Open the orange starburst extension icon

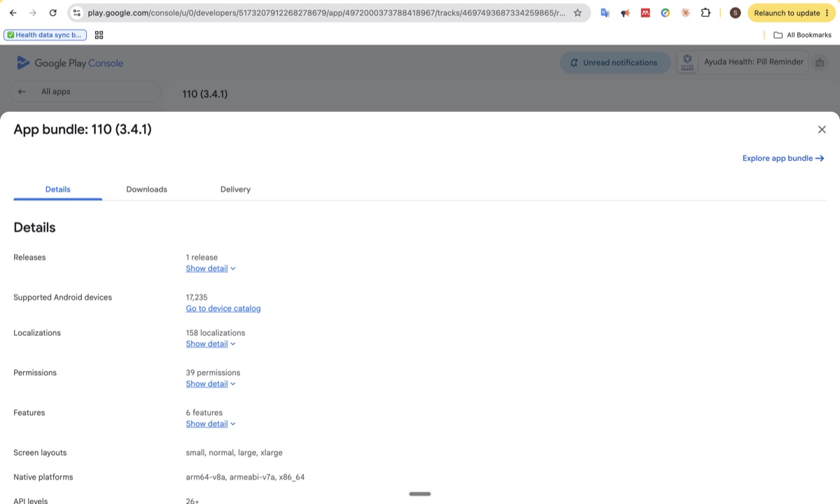[685, 13]
